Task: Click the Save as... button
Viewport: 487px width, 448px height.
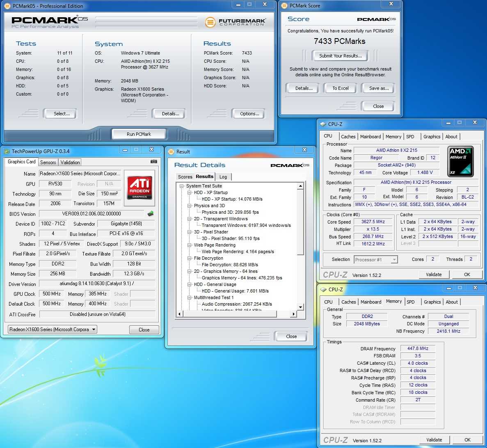Action: coord(379,88)
